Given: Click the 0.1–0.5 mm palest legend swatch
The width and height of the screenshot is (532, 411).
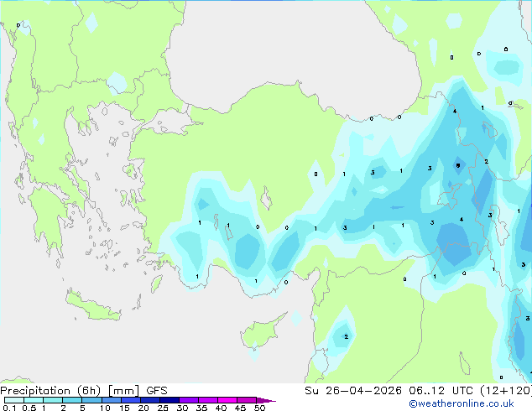Looking at the screenshot, I should pos(14,400).
